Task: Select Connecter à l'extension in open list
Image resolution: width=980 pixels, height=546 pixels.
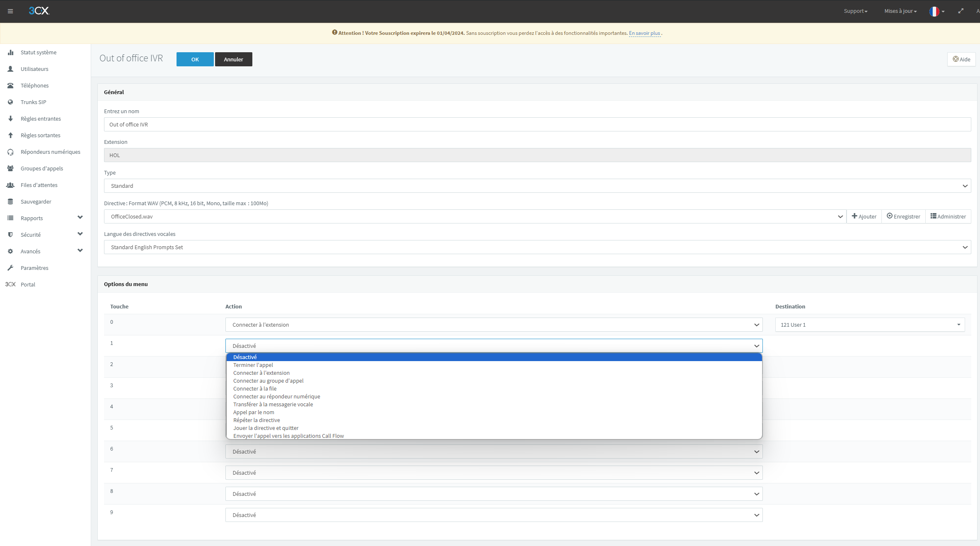Action: coord(494,373)
